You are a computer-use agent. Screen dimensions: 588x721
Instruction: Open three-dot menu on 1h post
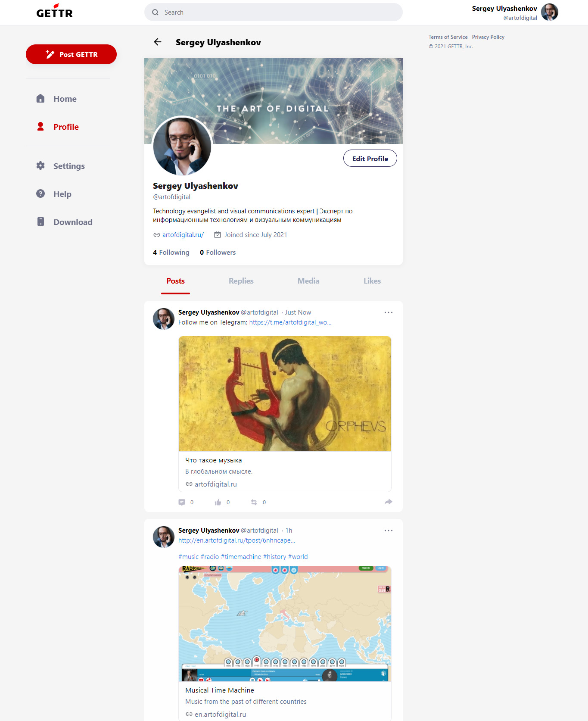[x=389, y=531]
